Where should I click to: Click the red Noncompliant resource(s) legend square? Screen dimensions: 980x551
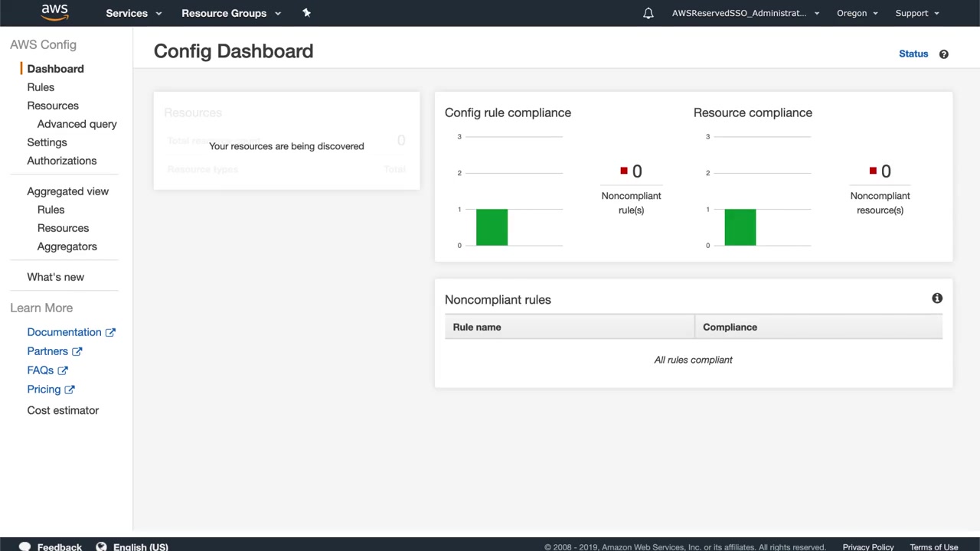coord(873,171)
